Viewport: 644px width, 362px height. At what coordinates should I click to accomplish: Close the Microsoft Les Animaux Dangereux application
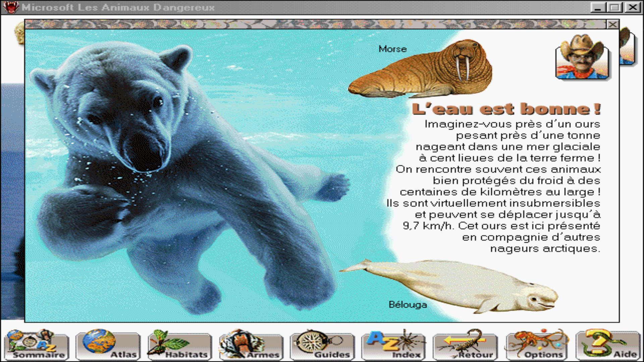pos(633,7)
